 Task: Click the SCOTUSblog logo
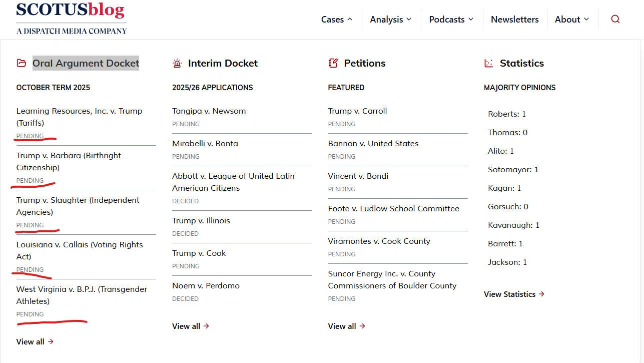click(71, 11)
